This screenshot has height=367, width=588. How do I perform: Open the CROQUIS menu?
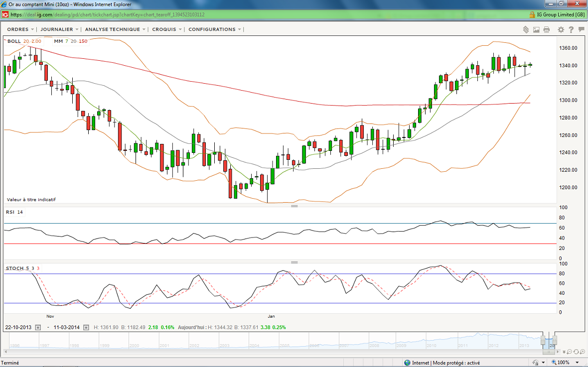167,29
